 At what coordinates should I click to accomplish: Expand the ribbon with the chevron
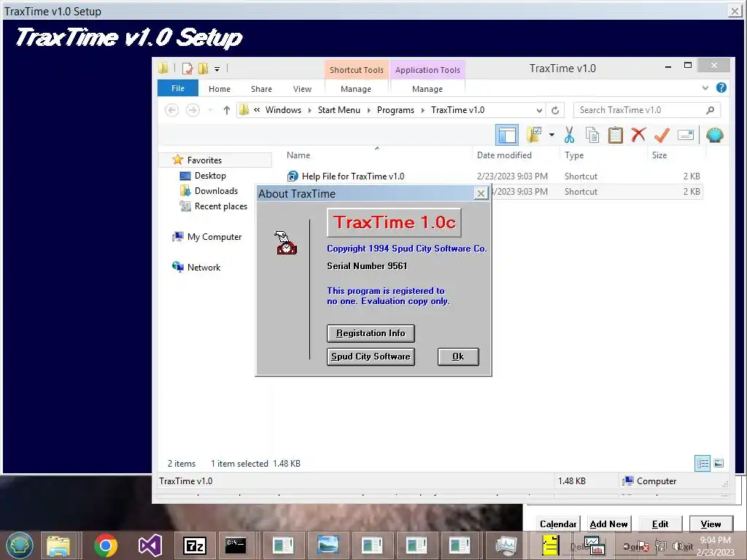point(705,87)
